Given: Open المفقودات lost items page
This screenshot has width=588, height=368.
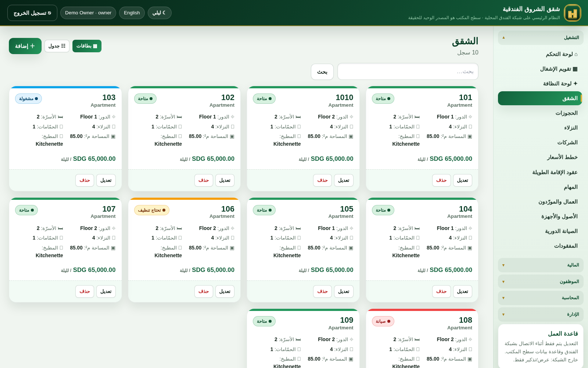Looking at the screenshot, I should coord(540,246).
